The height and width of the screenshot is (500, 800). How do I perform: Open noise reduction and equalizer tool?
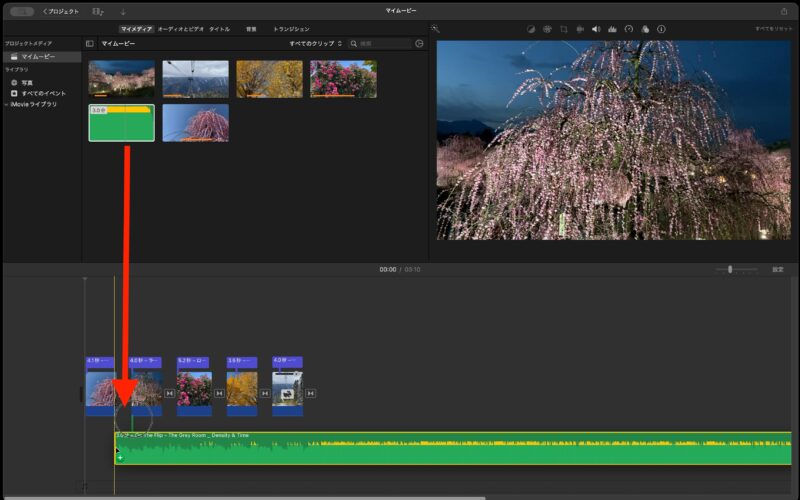[x=612, y=29]
